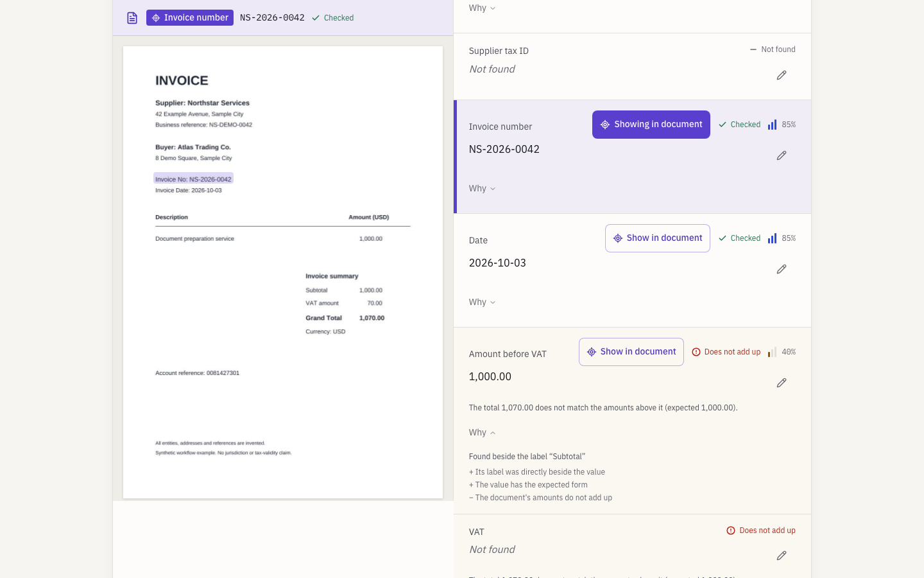Click Showing in document button
Screen dimensions: 924x578
651,125
